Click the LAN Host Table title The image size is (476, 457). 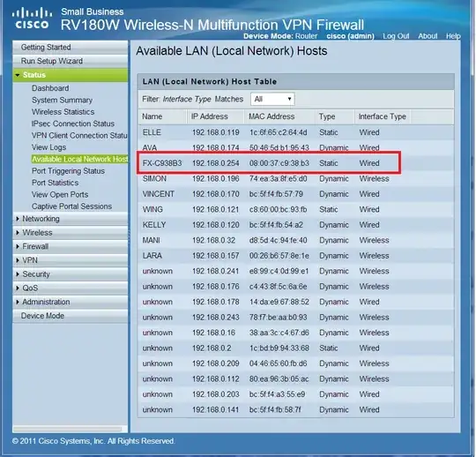pyautogui.click(x=210, y=82)
